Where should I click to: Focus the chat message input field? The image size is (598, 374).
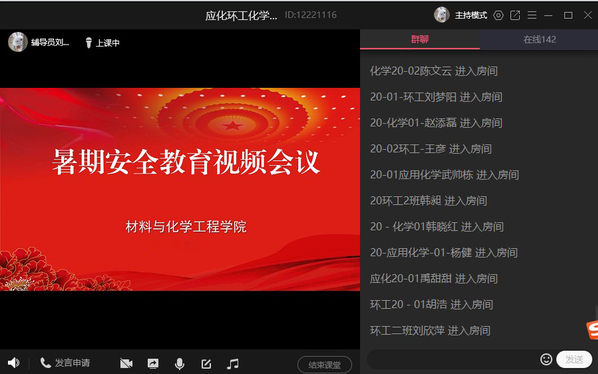[452, 359]
